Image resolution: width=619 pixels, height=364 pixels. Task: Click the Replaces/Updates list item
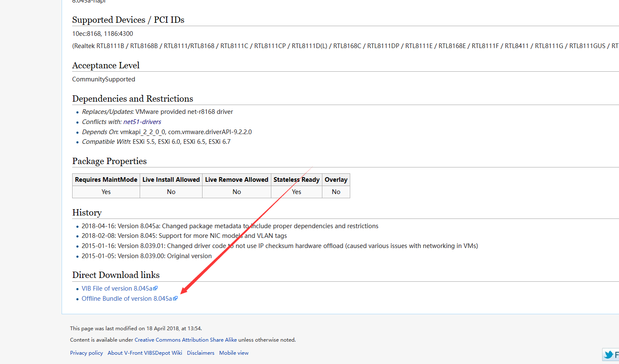pos(157,112)
